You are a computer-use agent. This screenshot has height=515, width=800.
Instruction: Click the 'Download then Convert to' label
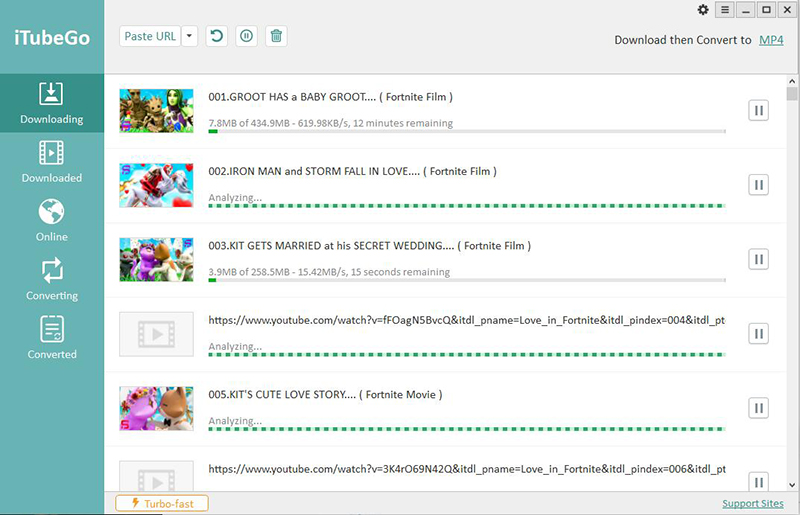point(683,40)
